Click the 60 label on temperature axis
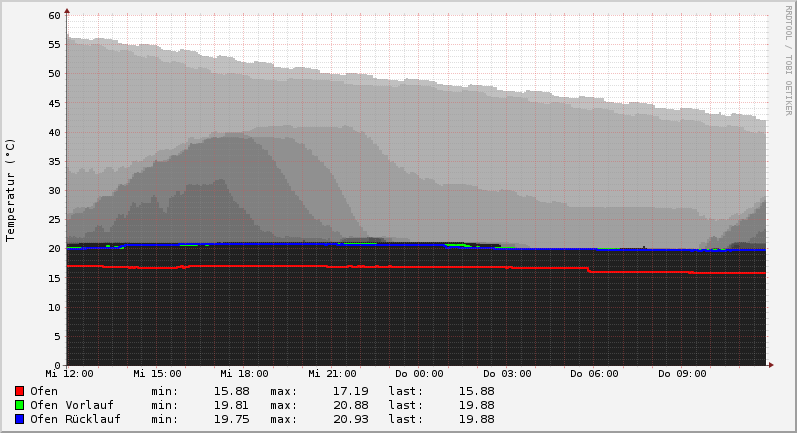Viewport: 797px width, 433px height. click(x=55, y=16)
